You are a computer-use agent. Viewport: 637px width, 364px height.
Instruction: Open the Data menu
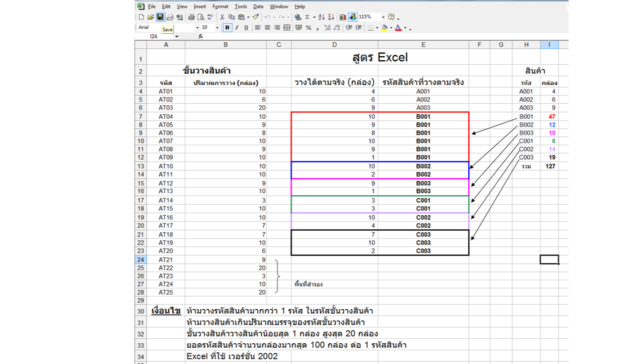(258, 6)
